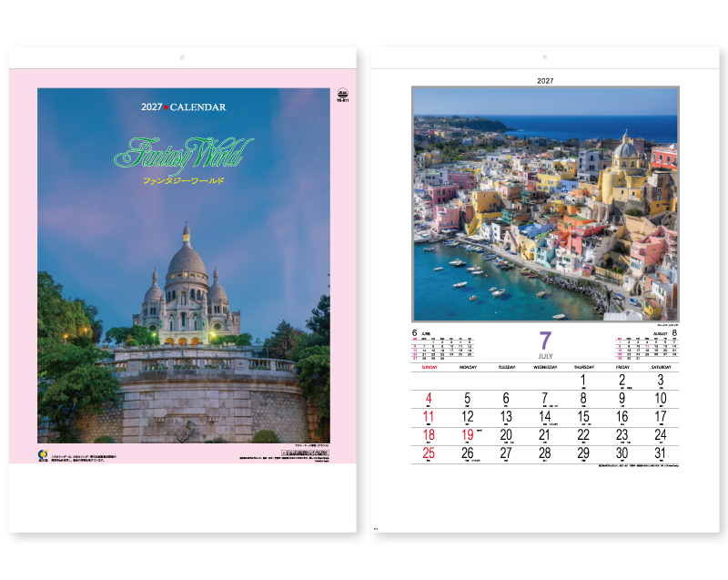Click the hanging hole on the cover page
This screenshot has width=728, height=580.
pos(183,58)
